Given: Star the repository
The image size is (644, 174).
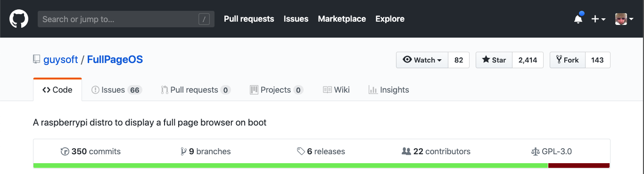Looking at the screenshot, I should (494, 60).
